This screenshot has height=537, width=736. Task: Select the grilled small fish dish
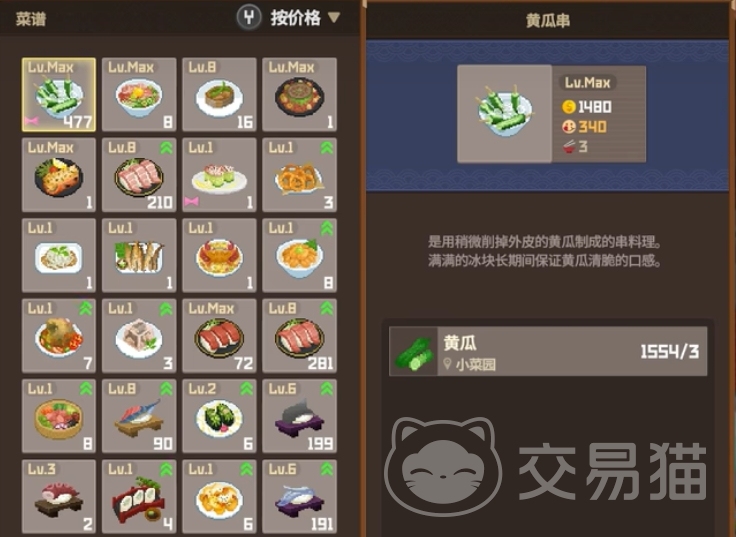coord(139,255)
